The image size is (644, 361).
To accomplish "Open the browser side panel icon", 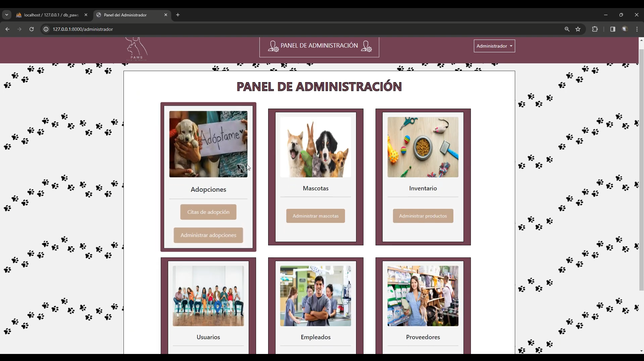I will [613, 29].
